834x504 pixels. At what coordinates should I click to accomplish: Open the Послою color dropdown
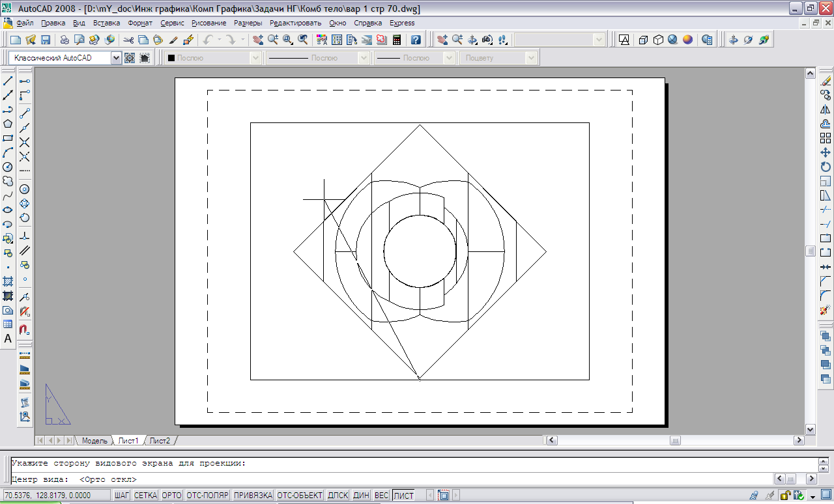[255, 58]
